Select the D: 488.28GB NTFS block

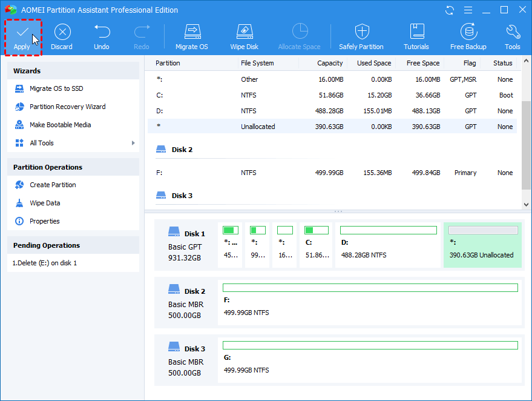point(388,245)
